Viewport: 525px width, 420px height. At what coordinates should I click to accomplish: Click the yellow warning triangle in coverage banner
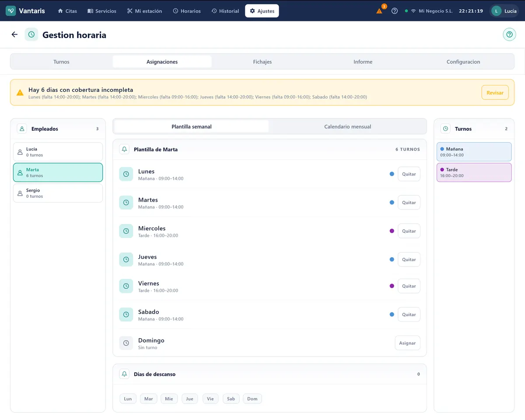pyautogui.click(x=20, y=93)
